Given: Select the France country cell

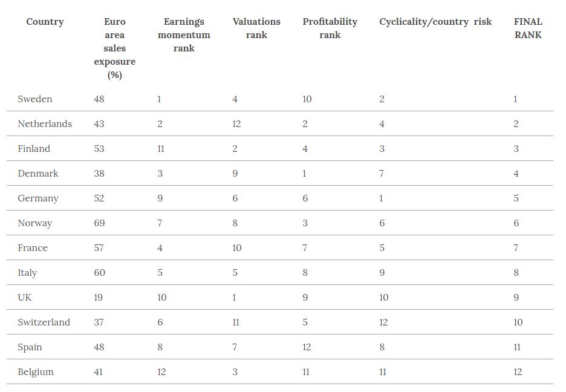Looking at the screenshot, I should click(33, 248).
